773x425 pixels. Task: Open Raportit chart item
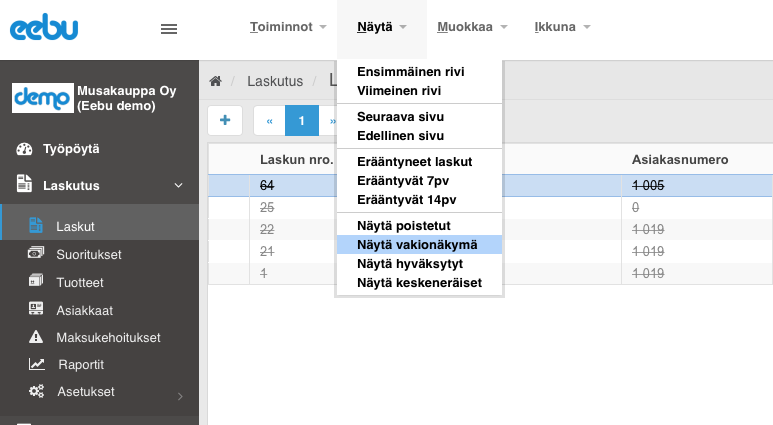click(x=80, y=364)
